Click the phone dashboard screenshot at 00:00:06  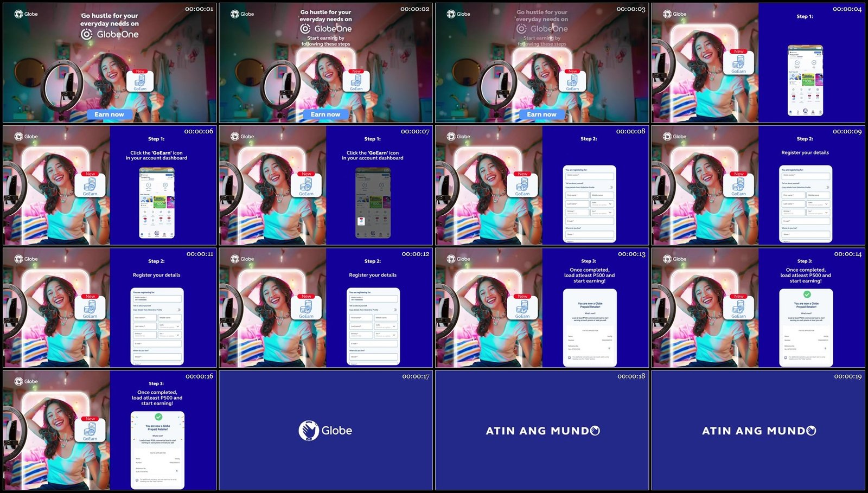coord(157,203)
